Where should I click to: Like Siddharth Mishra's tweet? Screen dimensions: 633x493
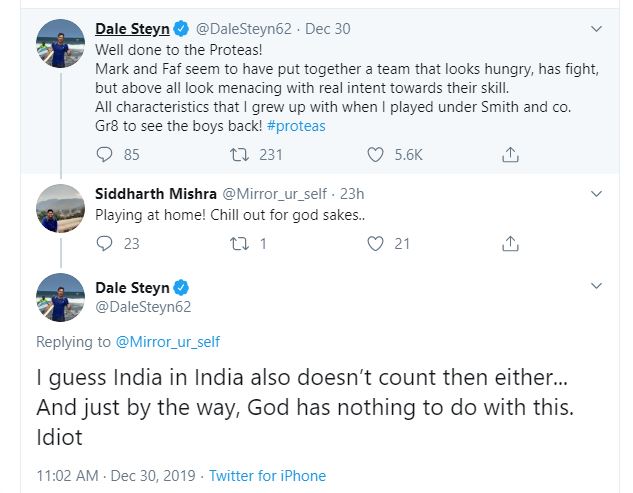click(376, 242)
